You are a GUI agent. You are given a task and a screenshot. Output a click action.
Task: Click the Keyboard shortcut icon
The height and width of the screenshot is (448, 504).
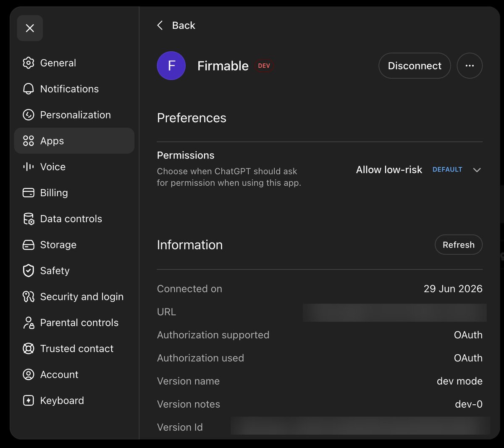[x=28, y=401]
